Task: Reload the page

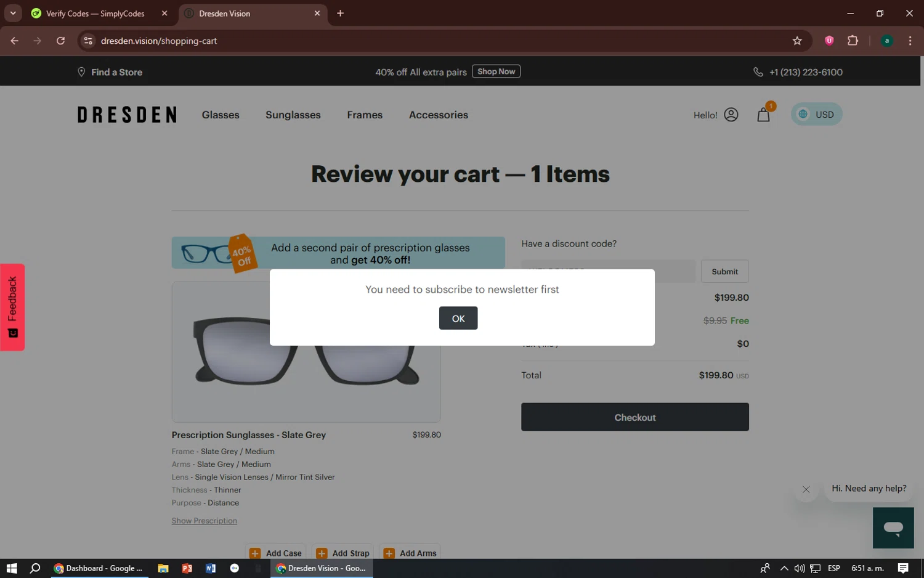Action: point(60,41)
